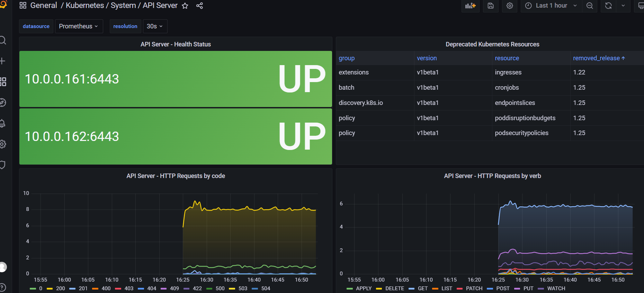Go to the General folder breadcrumb
Viewport: 644px width, 293px height.
[x=44, y=6]
